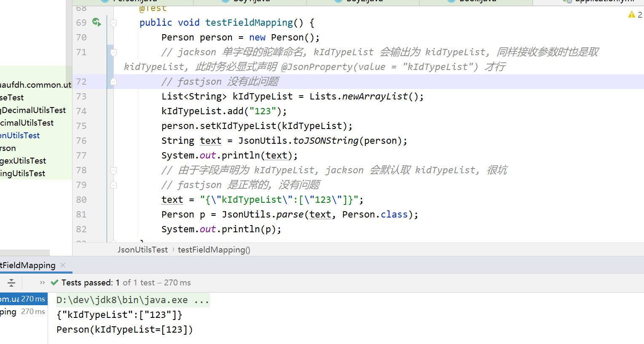Image resolution: width=644 pixels, height=344 pixels.
Task: Click the fastjson comment on line 79
Action: pyautogui.click(x=241, y=185)
